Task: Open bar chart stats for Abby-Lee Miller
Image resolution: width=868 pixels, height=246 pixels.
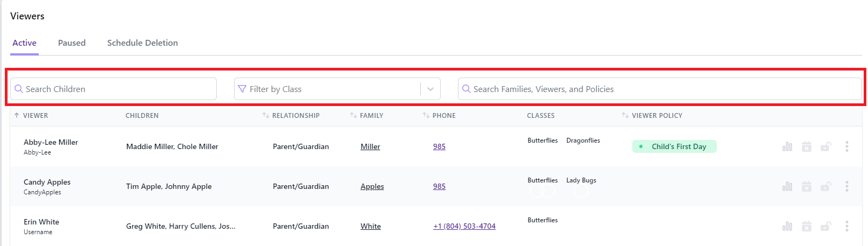Action: (x=787, y=146)
